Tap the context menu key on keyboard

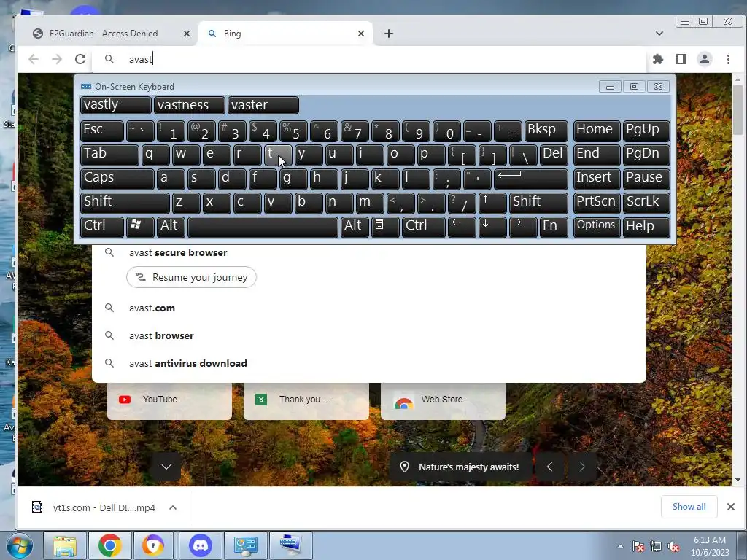[385, 227]
